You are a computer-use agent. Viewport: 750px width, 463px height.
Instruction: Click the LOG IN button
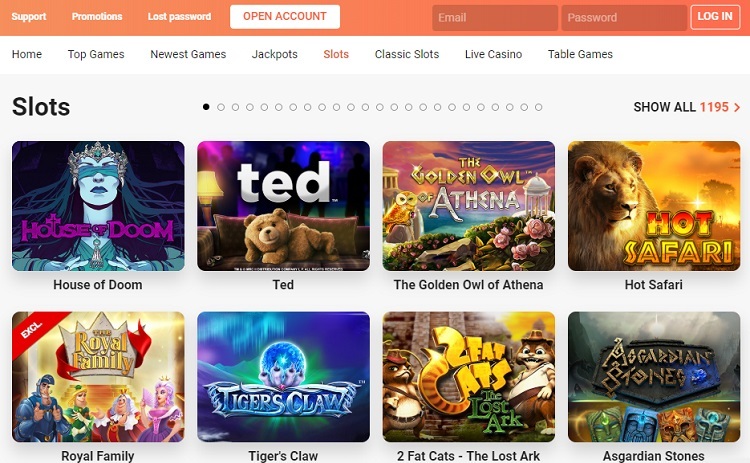click(x=715, y=17)
